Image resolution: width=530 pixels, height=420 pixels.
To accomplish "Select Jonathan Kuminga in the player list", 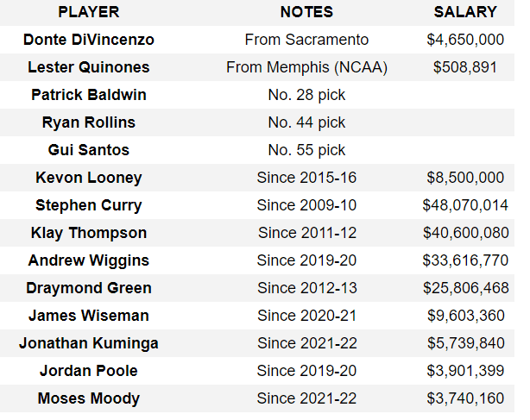I will pos(89,343).
